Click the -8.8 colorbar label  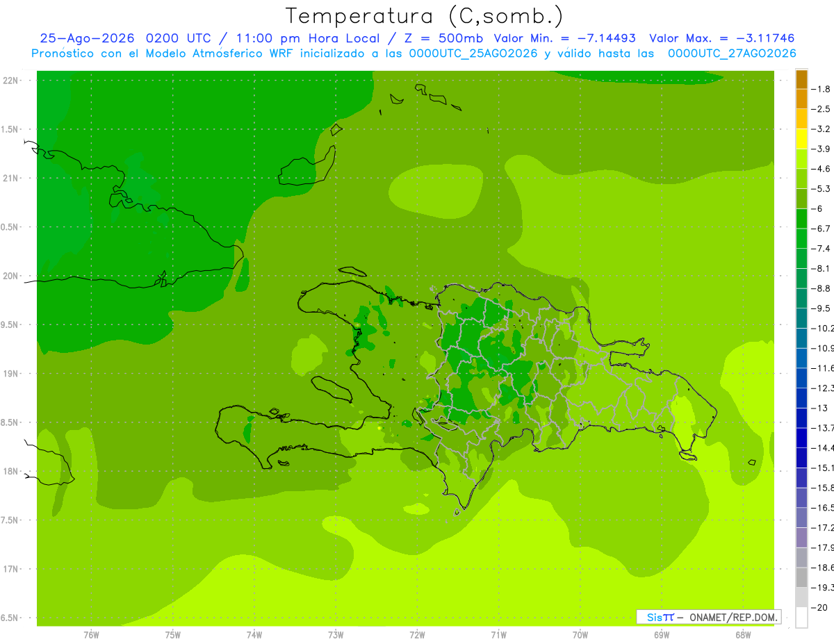pyautogui.click(x=821, y=288)
